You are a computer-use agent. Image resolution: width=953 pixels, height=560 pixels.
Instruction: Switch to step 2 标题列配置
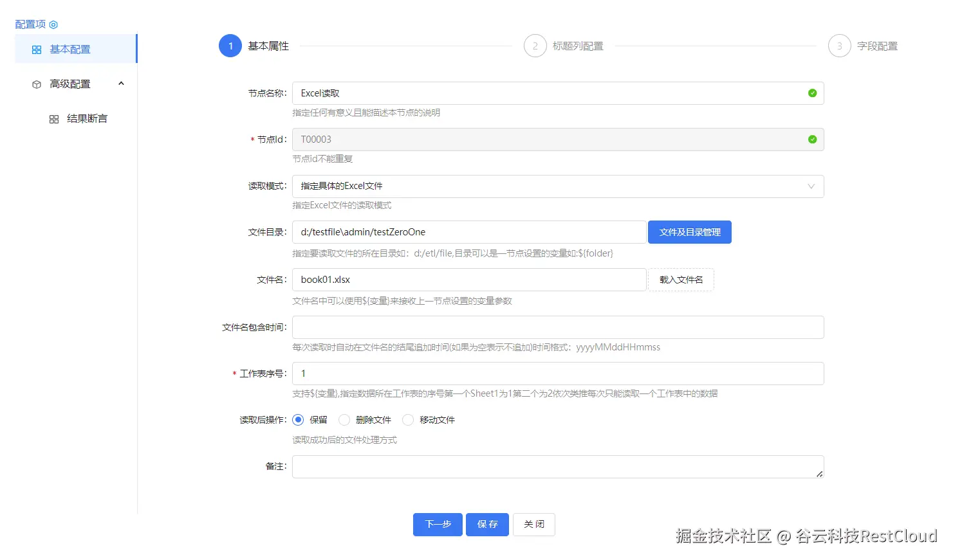[535, 46]
